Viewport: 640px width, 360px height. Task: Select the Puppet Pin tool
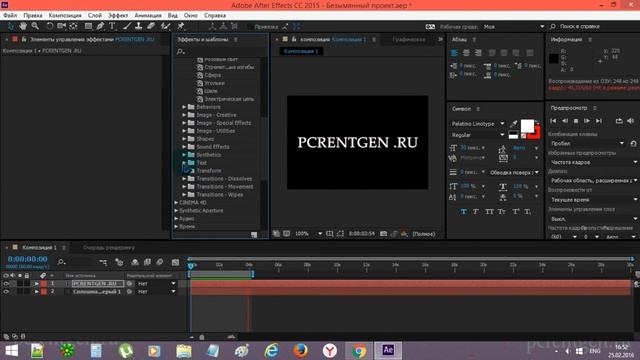pyautogui.click(x=180, y=26)
